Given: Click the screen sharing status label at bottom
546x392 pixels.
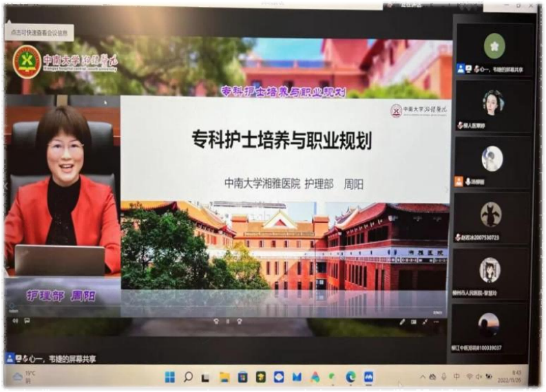Looking at the screenshot, I should click(x=52, y=358).
